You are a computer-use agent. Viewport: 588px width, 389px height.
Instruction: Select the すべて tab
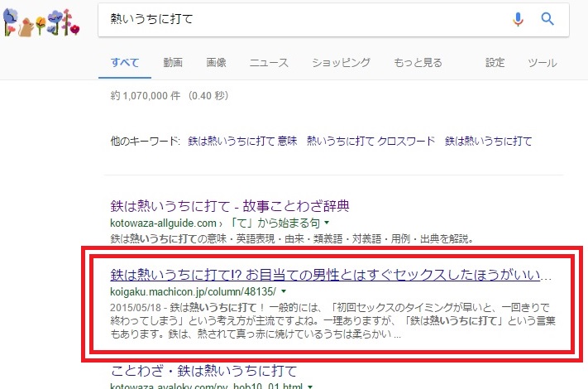pos(125,62)
